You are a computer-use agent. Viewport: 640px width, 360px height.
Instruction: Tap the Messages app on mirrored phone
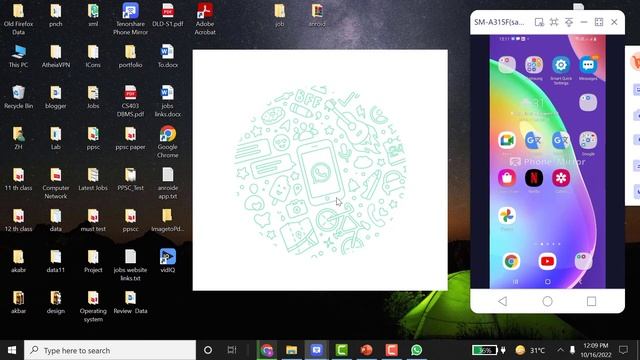(x=588, y=65)
